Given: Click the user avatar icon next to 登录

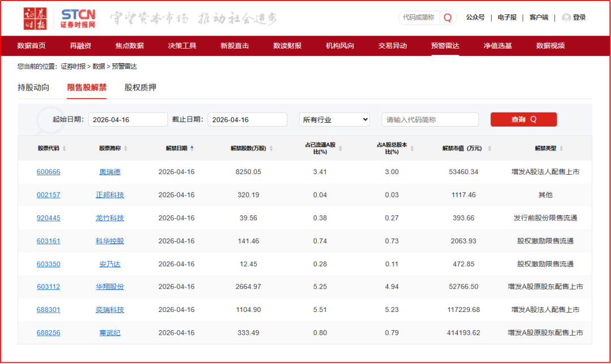Looking at the screenshot, I should pos(566,18).
